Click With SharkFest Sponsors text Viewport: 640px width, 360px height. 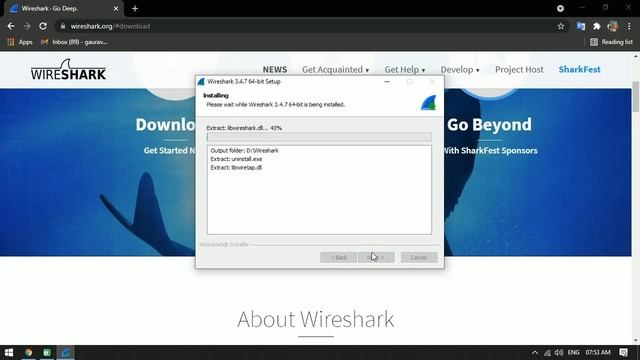click(490, 151)
